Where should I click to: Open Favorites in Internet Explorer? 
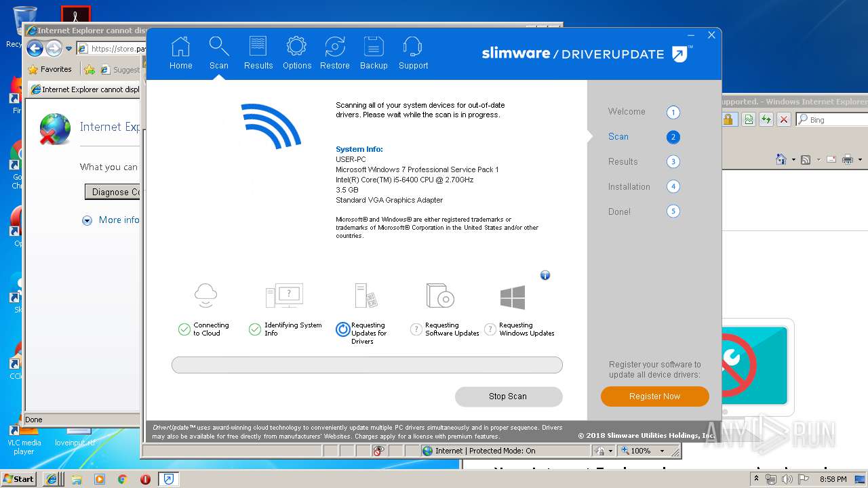[x=50, y=69]
